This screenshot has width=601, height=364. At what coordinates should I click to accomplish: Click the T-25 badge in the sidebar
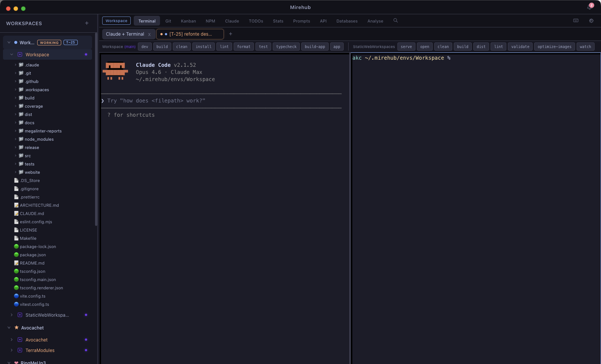click(71, 42)
